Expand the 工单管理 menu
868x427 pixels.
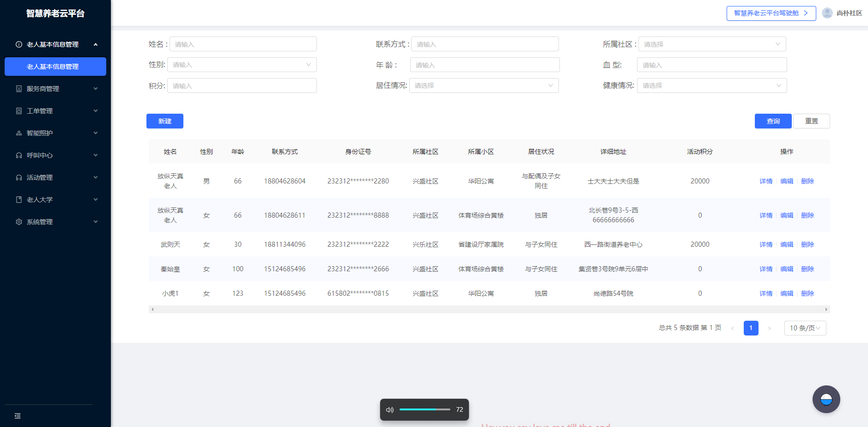tap(96, 111)
